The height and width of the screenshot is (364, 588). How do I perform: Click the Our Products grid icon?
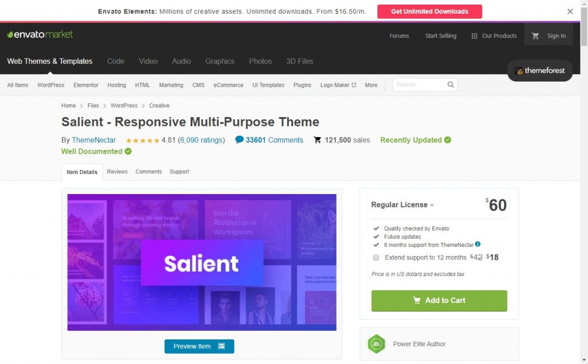(474, 36)
